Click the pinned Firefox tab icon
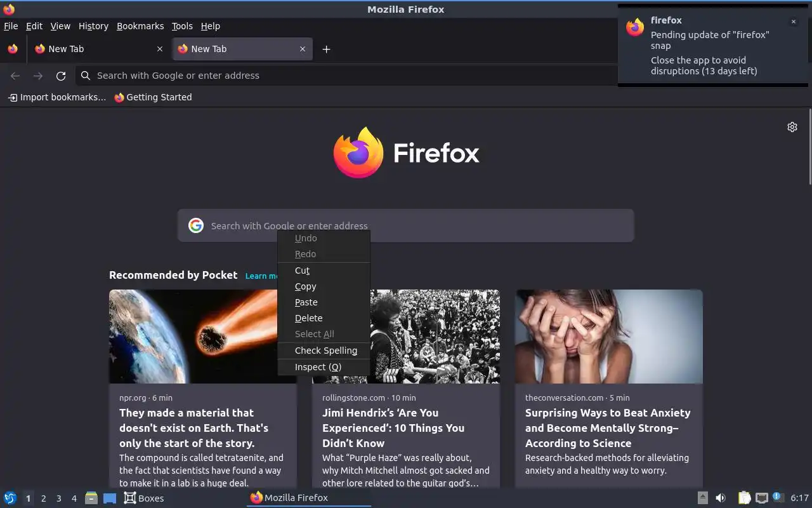Screen dimensions: 812x508 (x=13, y=49)
